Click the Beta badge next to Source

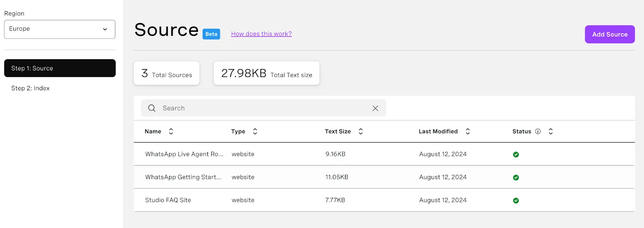211,34
